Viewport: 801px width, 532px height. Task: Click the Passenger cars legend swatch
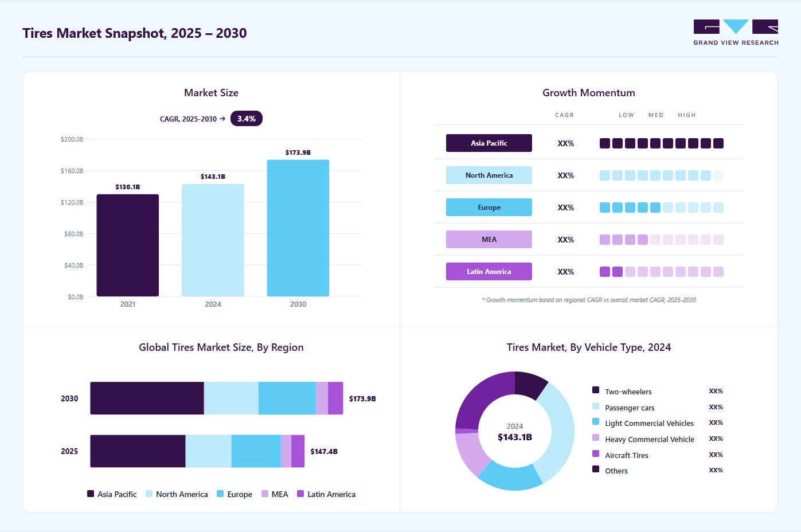[596, 406]
